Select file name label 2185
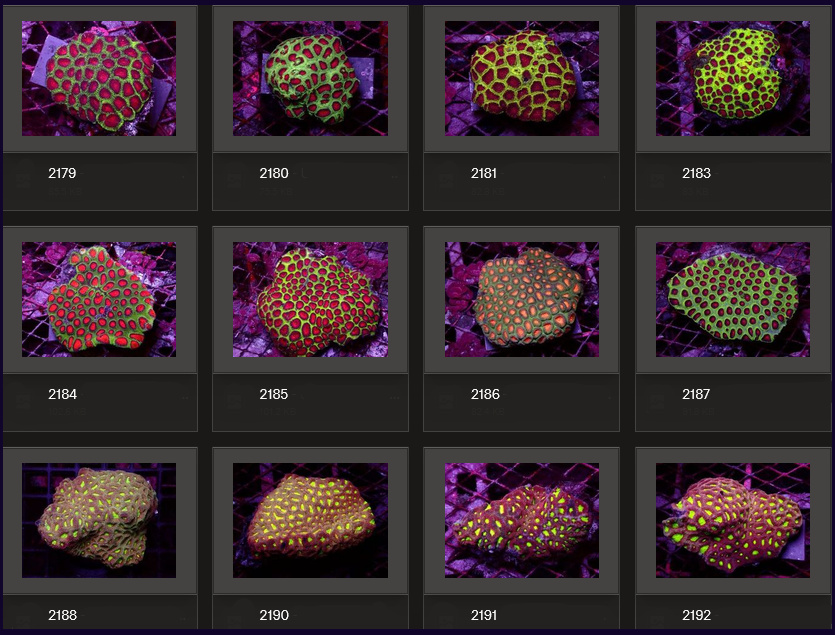835x635 pixels. (x=274, y=394)
